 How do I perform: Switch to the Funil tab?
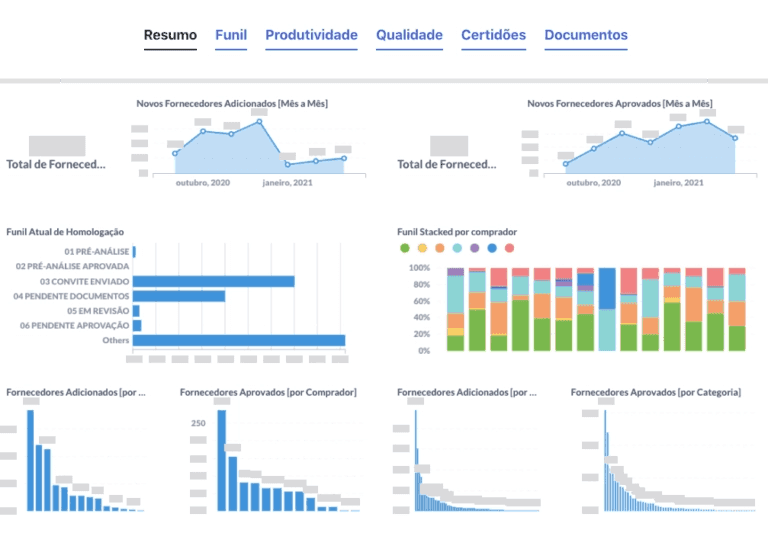pyautogui.click(x=231, y=35)
